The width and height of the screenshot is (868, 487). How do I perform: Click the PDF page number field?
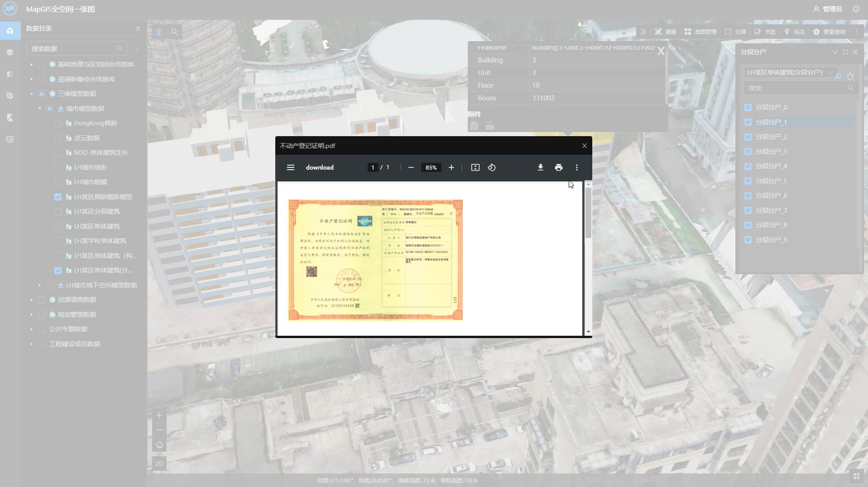(373, 167)
